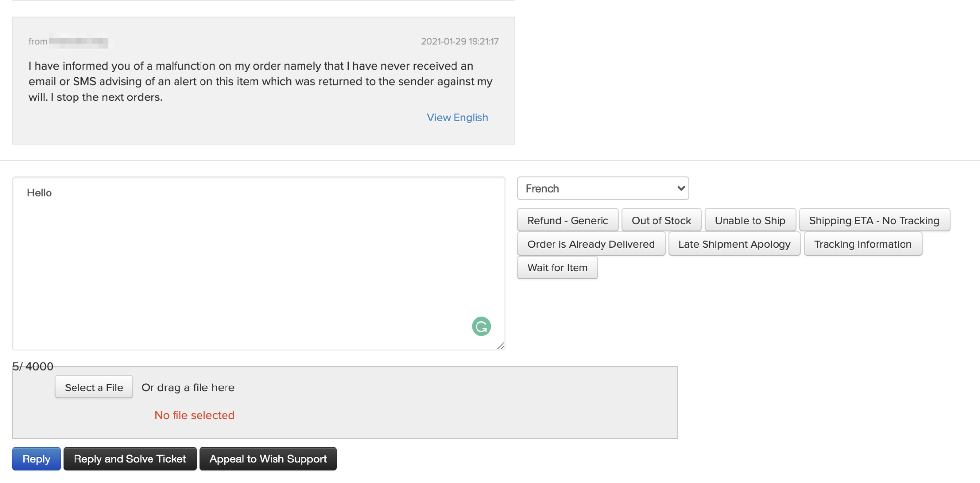Image resolution: width=980 pixels, height=483 pixels.
Task: Insert the Refund - Generic template
Action: click(567, 220)
